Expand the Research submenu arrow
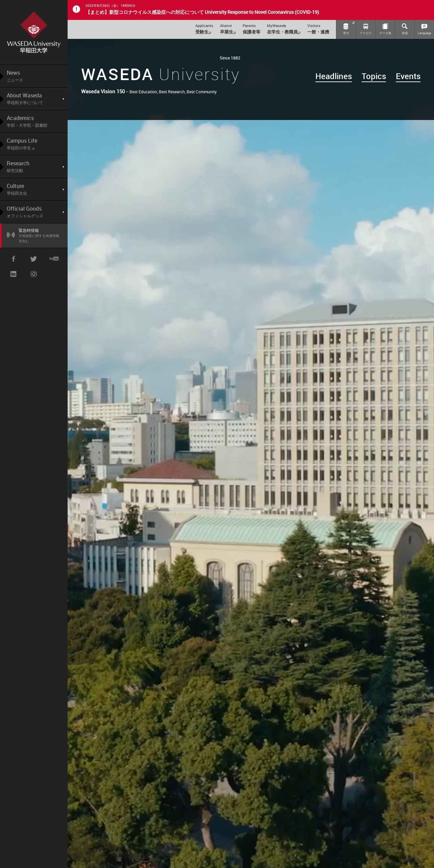434x868 pixels. pyautogui.click(x=63, y=167)
